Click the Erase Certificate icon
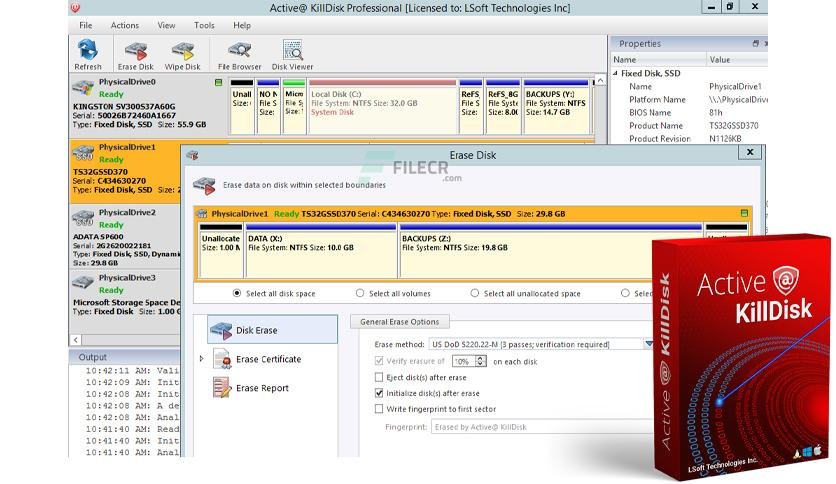Viewport: 836px width, 484px height. pos(222,359)
